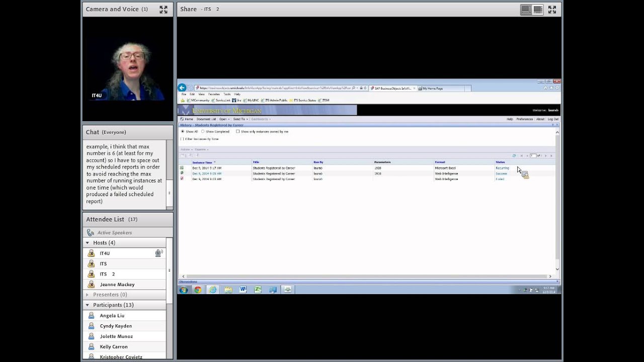This screenshot has height=362, width=644.
Task: Open the Send To dropdown menu
Action: pyautogui.click(x=240, y=119)
